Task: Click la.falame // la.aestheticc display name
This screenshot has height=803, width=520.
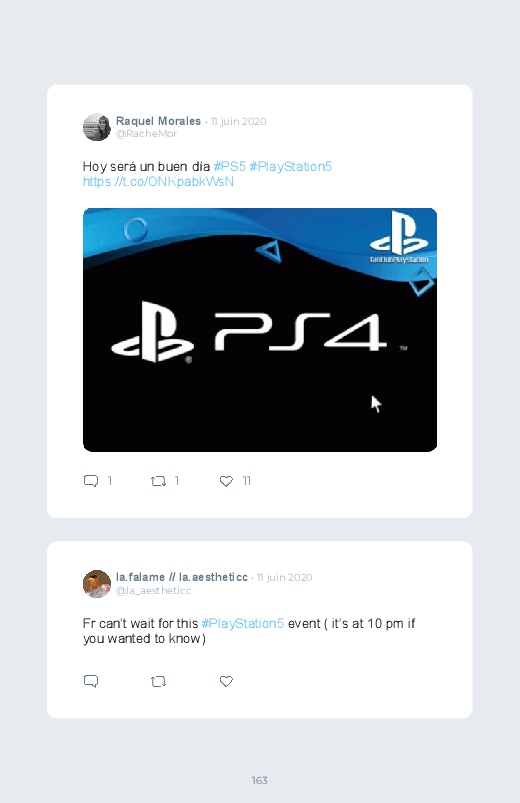Action: point(182,577)
